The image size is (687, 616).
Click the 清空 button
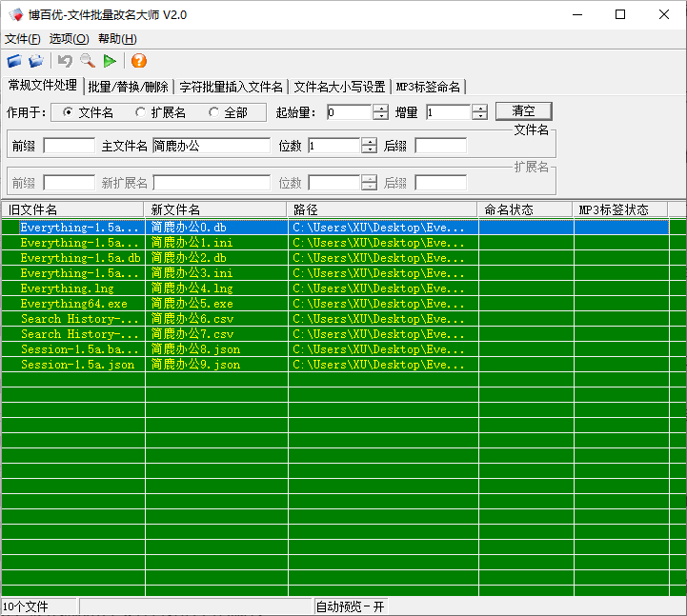tap(523, 111)
